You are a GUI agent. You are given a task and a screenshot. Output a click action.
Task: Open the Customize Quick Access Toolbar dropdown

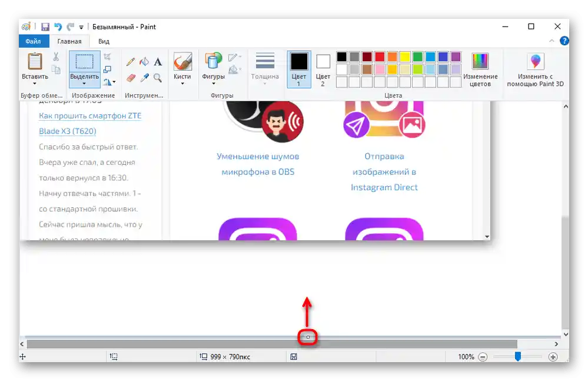(x=81, y=27)
